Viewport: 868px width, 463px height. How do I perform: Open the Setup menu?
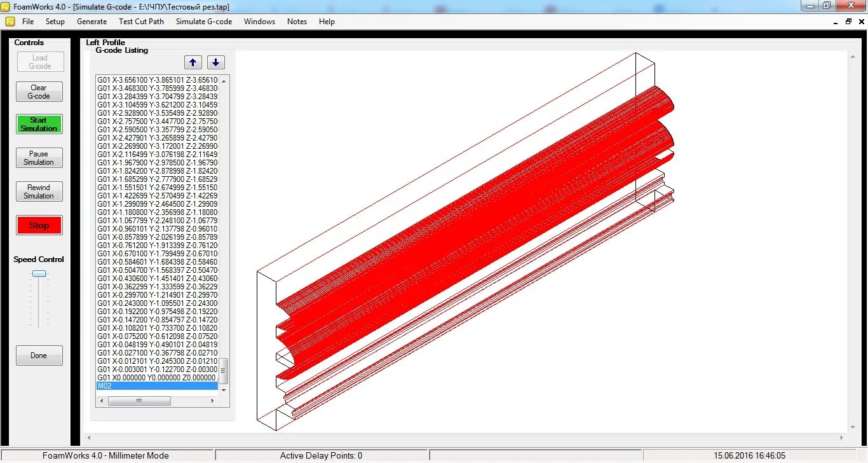(x=55, y=22)
